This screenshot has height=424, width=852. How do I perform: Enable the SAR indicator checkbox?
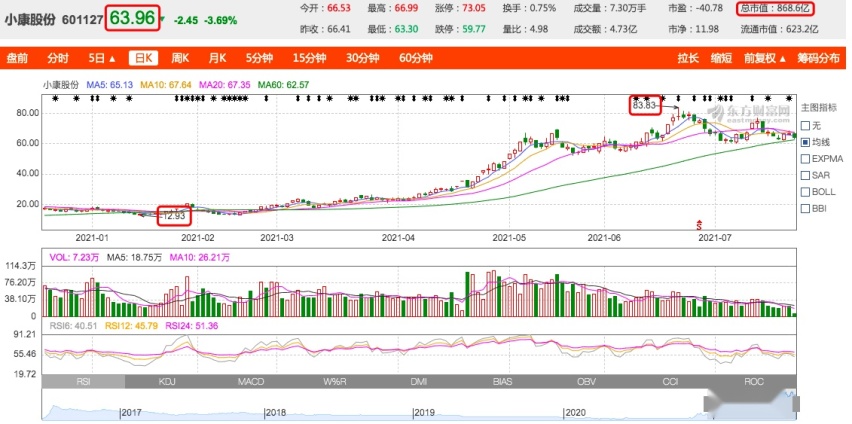click(x=805, y=176)
